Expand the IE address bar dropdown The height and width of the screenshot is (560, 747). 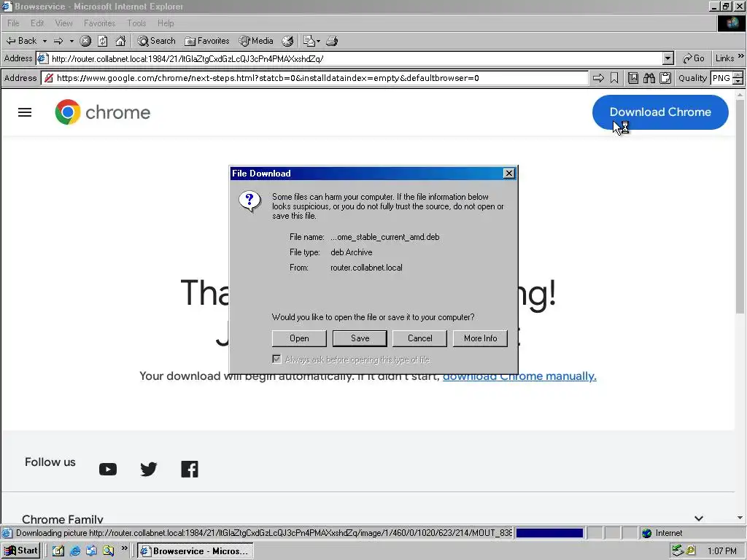coord(668,58)
